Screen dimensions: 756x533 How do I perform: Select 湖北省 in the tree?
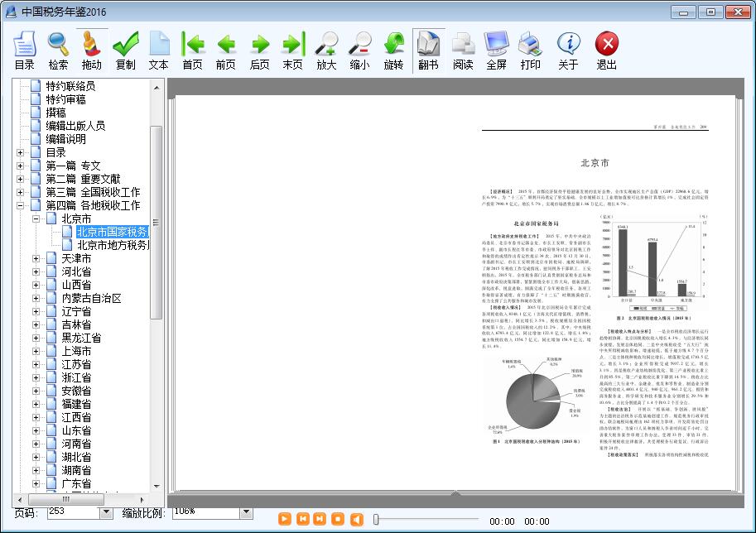click(76, 457)
